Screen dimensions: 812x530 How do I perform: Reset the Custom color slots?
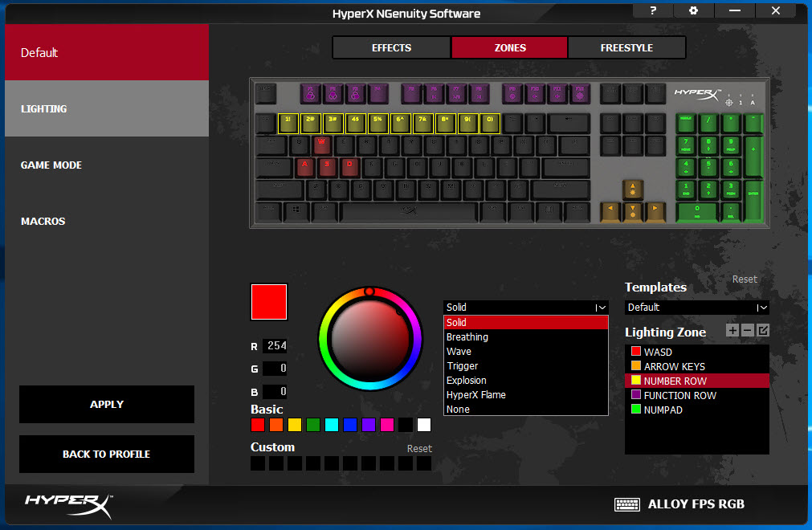(419, 449)
